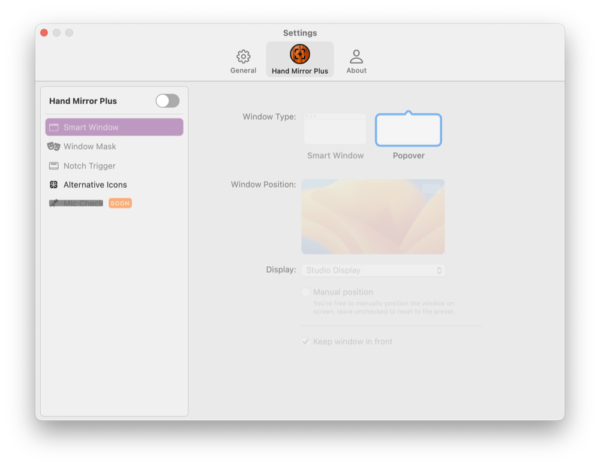Select the Hand Mirror Plus tab
This screenshot has height=467, width=600.
[300, 59]
